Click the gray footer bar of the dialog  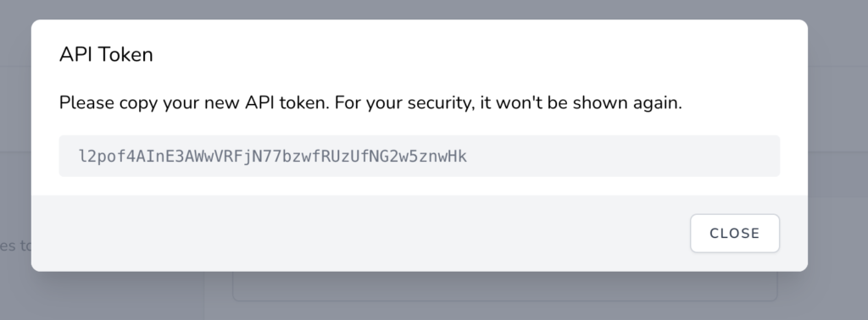tap(419, 233)
